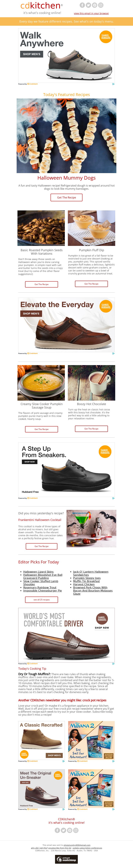Viewport: 133px width, 868px height.
Task: Open the Facebook icon in the header
Action: [x=82, y=5]
